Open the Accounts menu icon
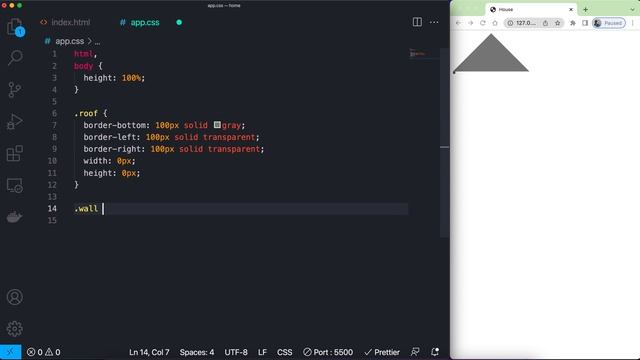640x360 pixels. tap(15, 297)
